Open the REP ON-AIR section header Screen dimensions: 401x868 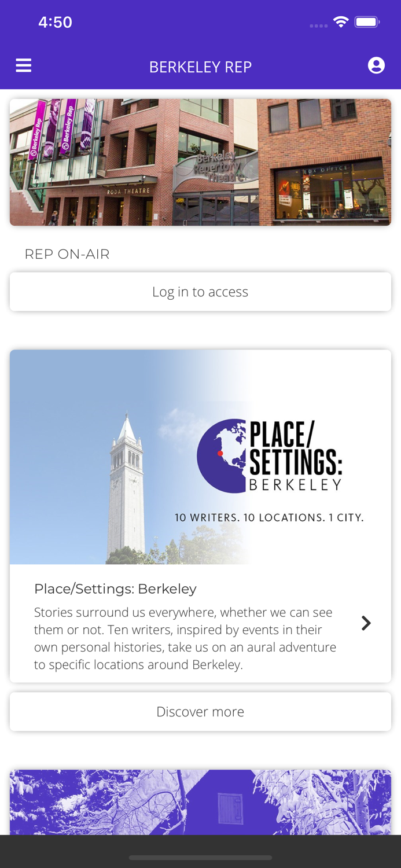pos(67,253)
